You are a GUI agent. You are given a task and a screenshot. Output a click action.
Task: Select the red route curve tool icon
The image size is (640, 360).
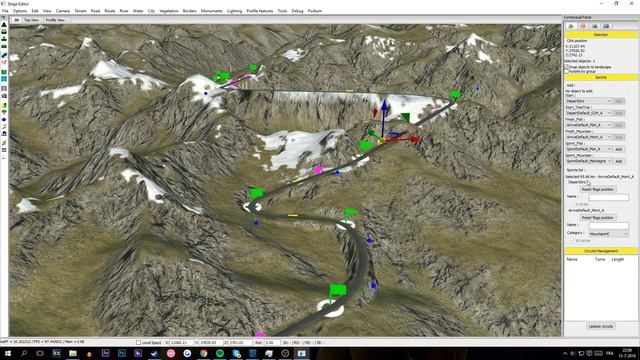coord(4,62)
